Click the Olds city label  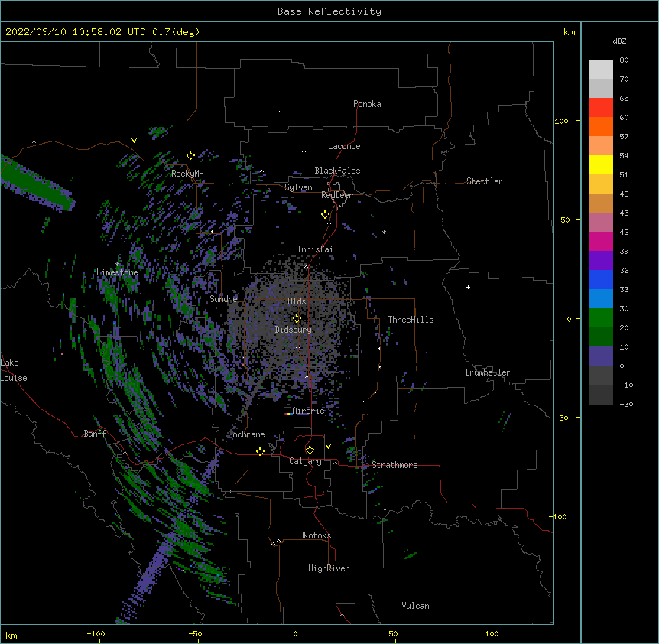pyautogui.click(x=297, y=301)
